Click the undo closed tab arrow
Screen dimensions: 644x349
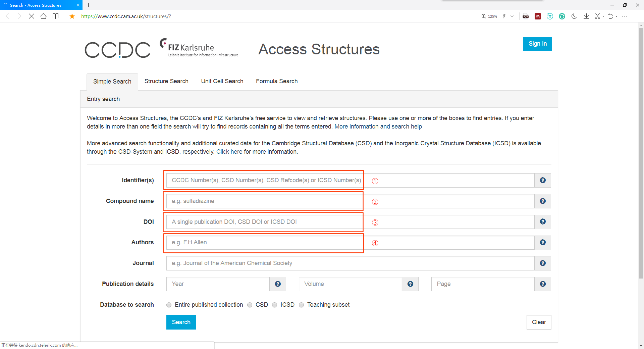click(610, 16)
